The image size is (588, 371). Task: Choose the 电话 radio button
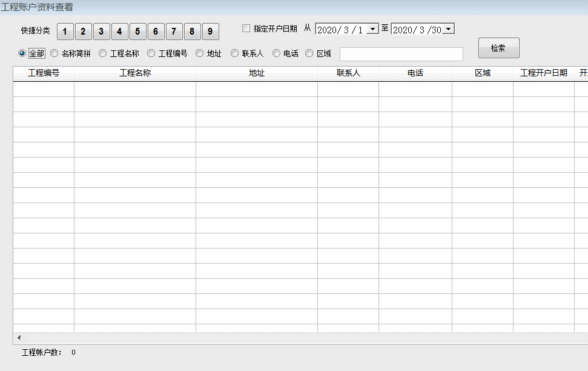(x=276, y=53)
